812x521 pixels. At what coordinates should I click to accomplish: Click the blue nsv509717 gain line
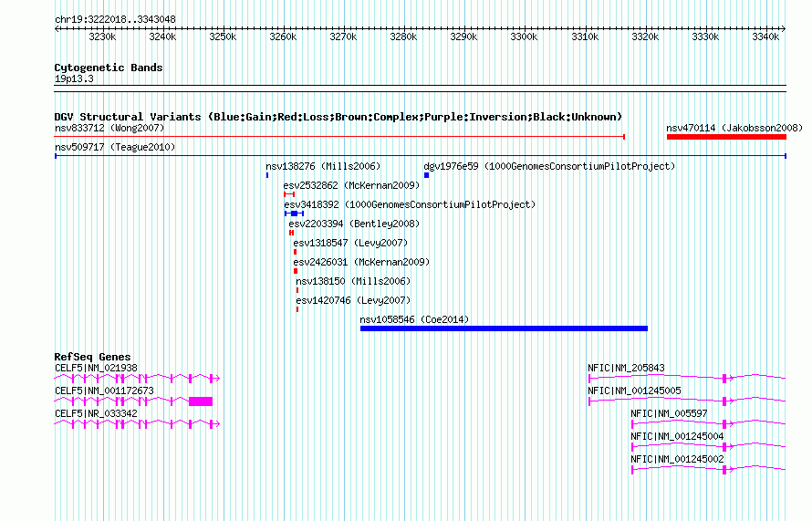pos(421,156)
